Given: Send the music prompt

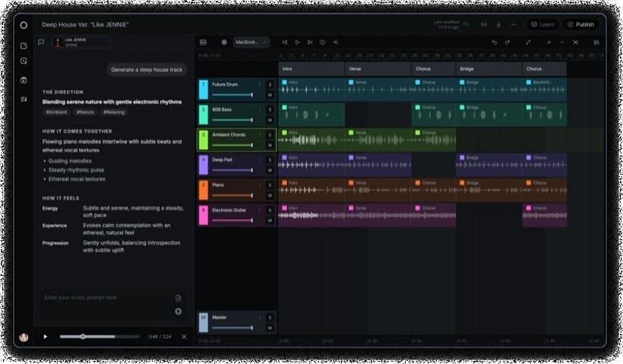Looking at the screenshot, I should [178, 312].
